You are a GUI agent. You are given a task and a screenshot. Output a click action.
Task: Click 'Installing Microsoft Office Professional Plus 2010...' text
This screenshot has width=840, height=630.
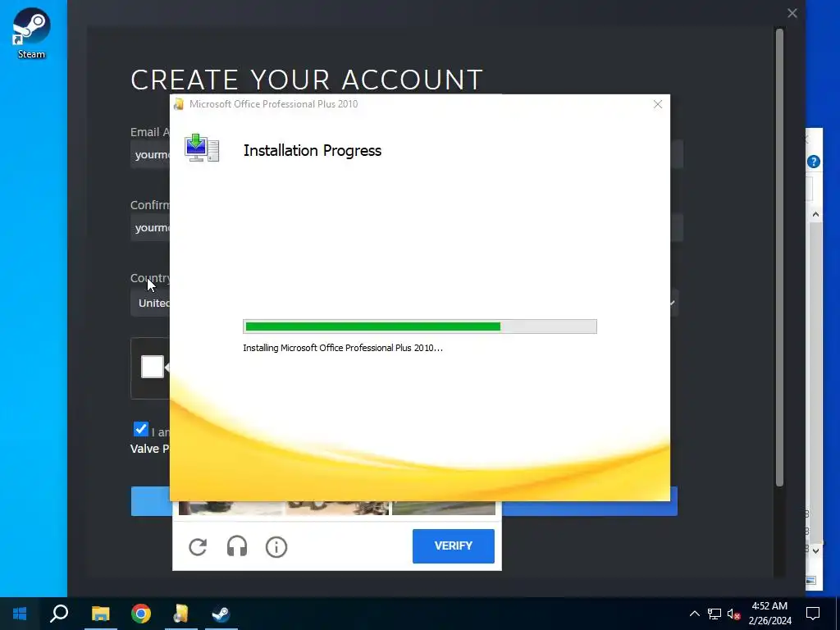pyautogui.click(x=343, y=348)
